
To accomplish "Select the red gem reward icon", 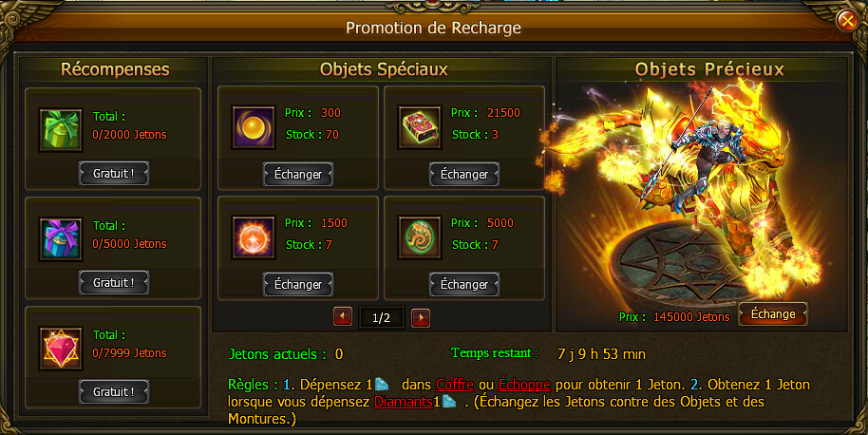I will 61,349.
